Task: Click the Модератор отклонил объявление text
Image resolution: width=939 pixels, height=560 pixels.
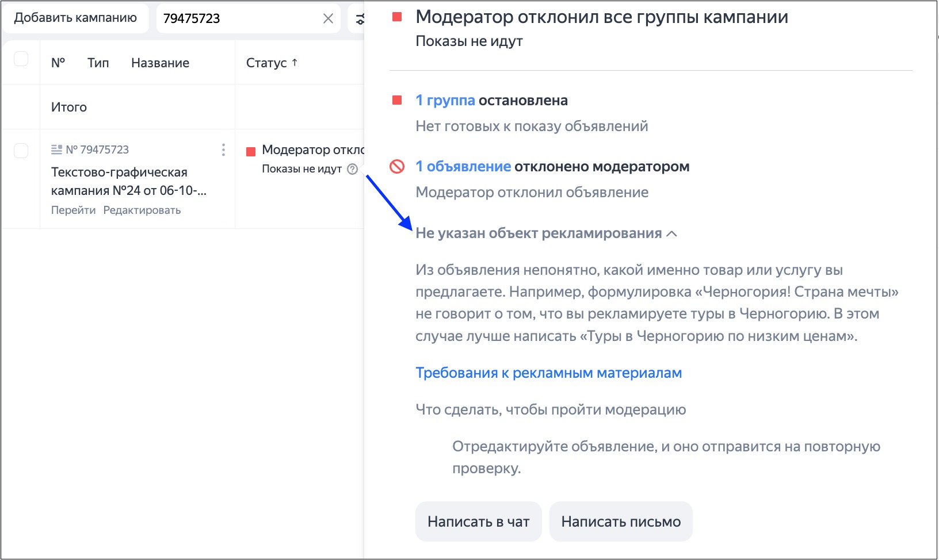Action: (x=532, y=192)
